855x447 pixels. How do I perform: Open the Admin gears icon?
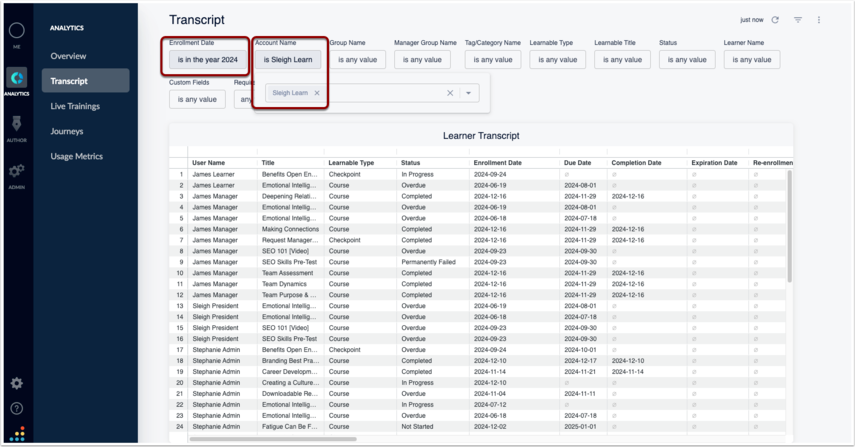(16, 171)
